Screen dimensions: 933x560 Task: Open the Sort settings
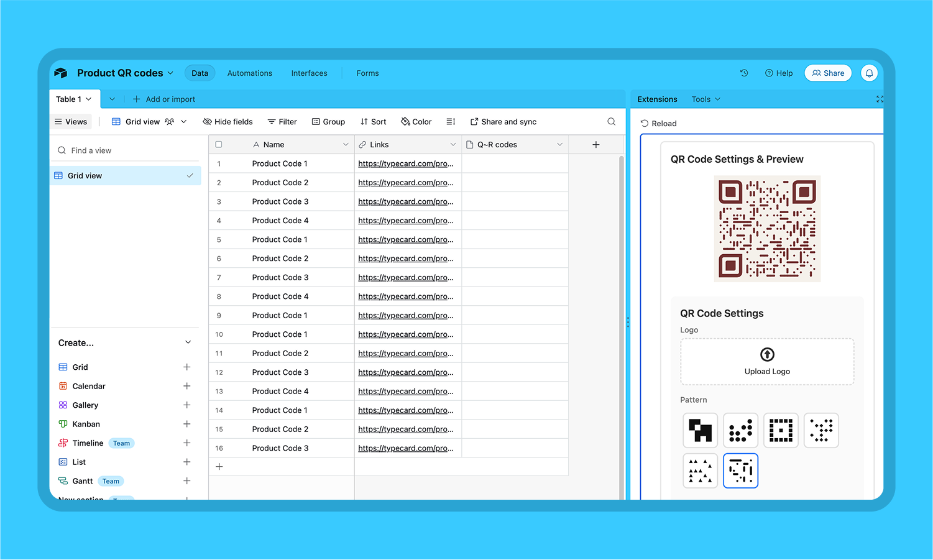(373, 121)
